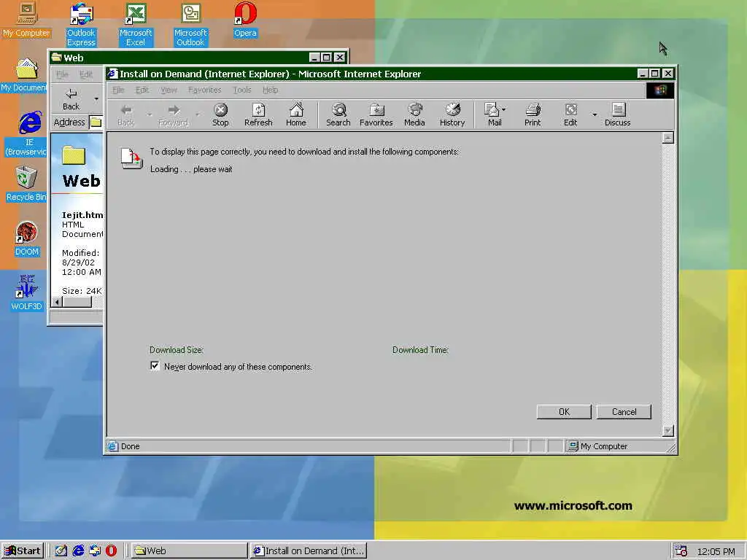Click the Print toolbar icon
Image resolution: width=747 pixels, height=560 pixels.
click(x=533, y=114)
